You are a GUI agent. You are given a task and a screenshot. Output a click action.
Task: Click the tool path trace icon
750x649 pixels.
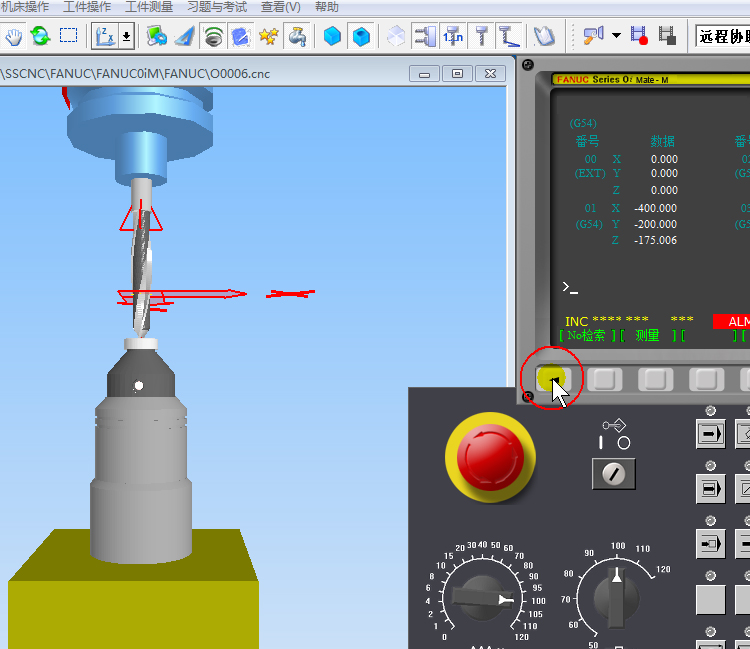(508, 36)
